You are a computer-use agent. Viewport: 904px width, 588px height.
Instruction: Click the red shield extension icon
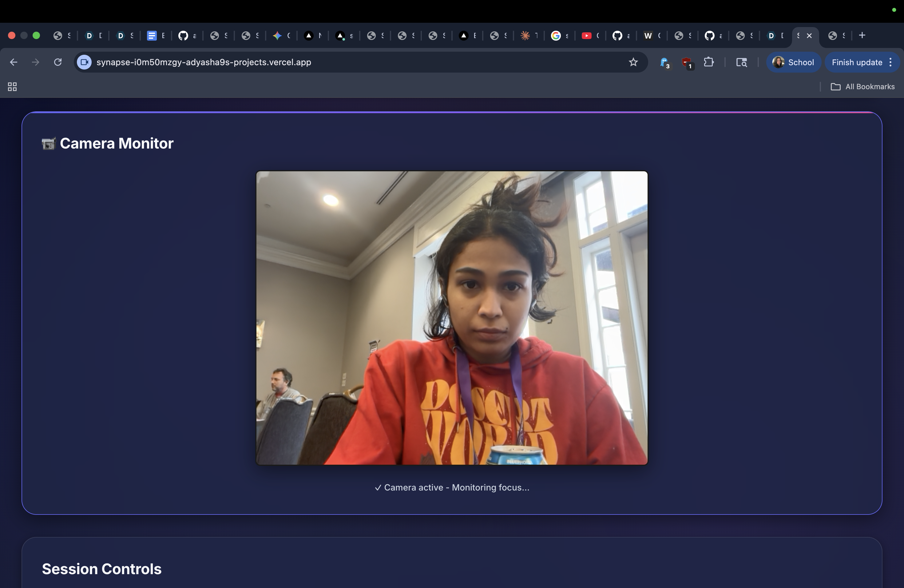pos(686,62)
